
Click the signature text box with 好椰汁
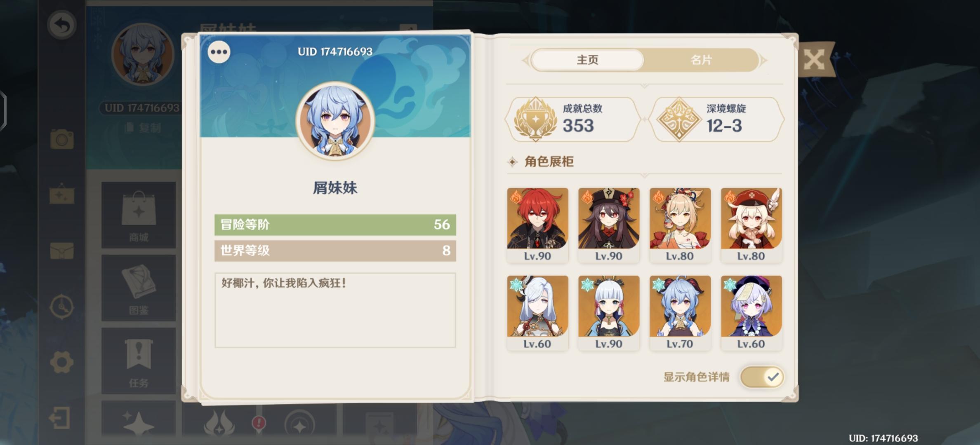click(x=335, y=310)
